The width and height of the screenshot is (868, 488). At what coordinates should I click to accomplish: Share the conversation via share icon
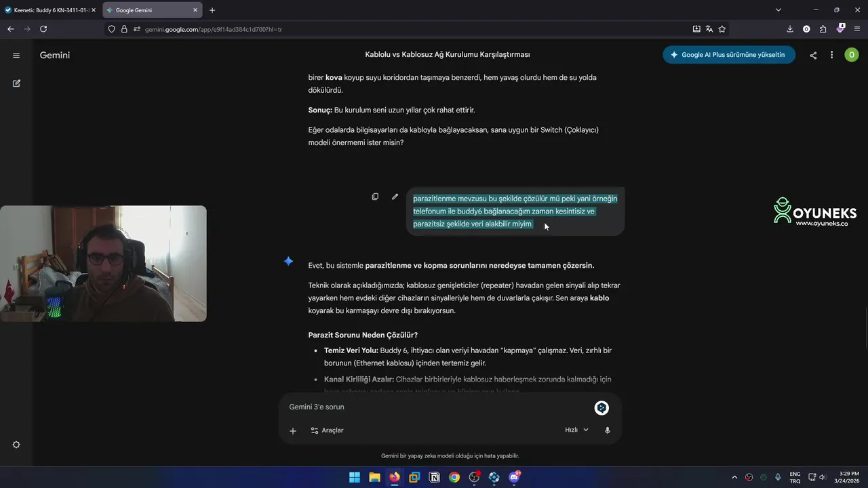pyautogui.click(x=813, y=56)
